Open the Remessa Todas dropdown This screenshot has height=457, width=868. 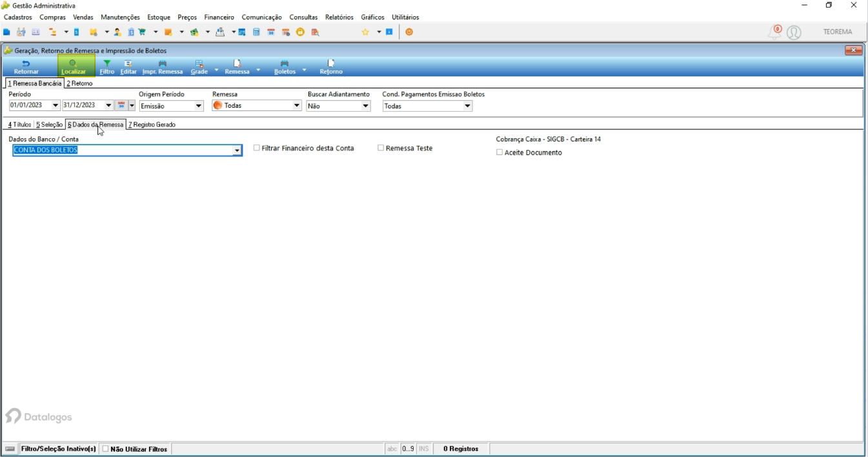(x=297, y=105)
